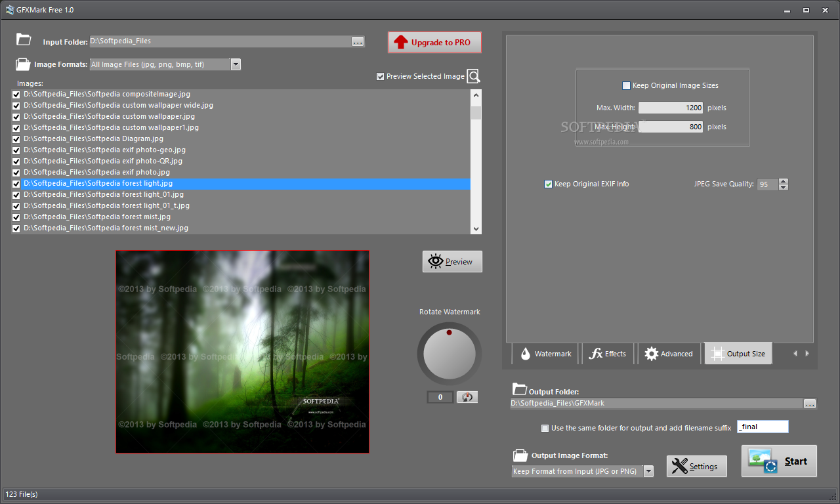Image resolution: width=840 pixels, height=504 pixels.
Task: Reset rotation with the icon beside the angle value
Action: (x=467, y=397)
